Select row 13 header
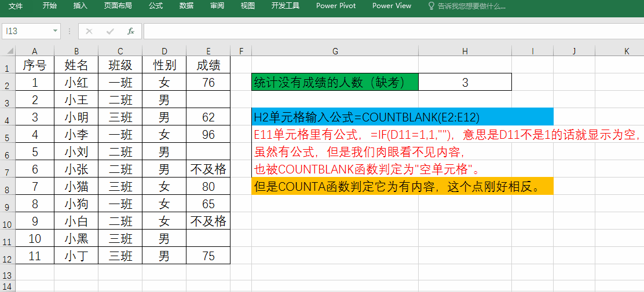Screen dimensions: 644x292 [8, 273]
